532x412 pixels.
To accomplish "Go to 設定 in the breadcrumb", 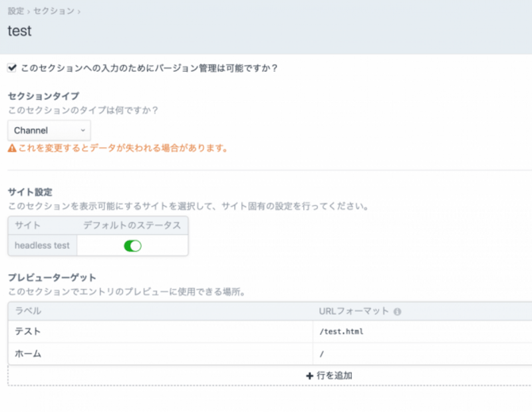I will (15, 11).
